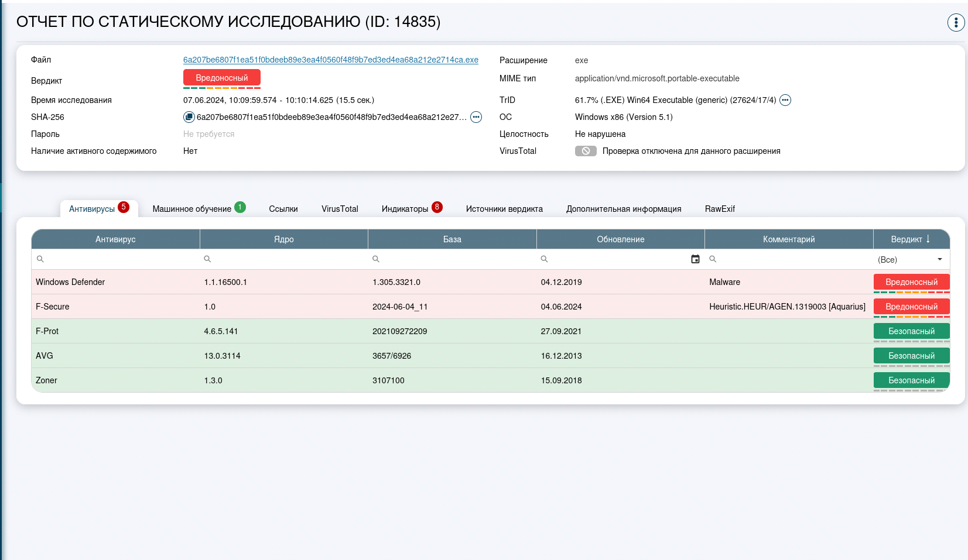Click search icon in Антивирус filter
The height and width of the screenshot is (560, 968).
coord(40,259)
